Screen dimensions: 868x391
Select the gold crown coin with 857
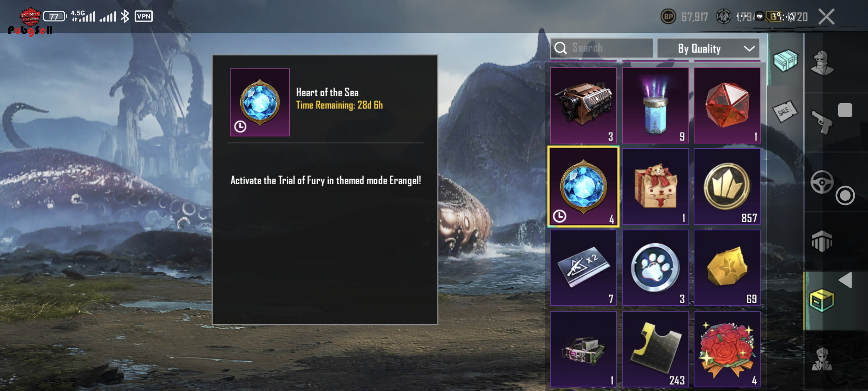727,187
